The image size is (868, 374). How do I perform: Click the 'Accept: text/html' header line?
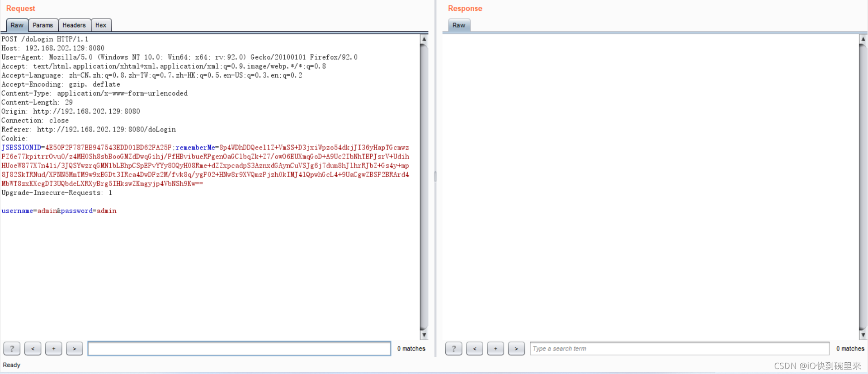click(164, 66)
